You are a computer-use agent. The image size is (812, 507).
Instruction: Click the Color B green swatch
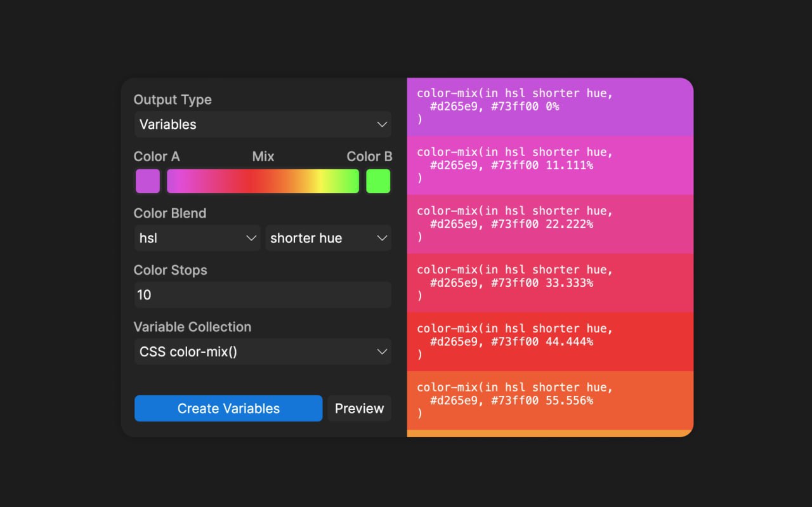[378, 181]
